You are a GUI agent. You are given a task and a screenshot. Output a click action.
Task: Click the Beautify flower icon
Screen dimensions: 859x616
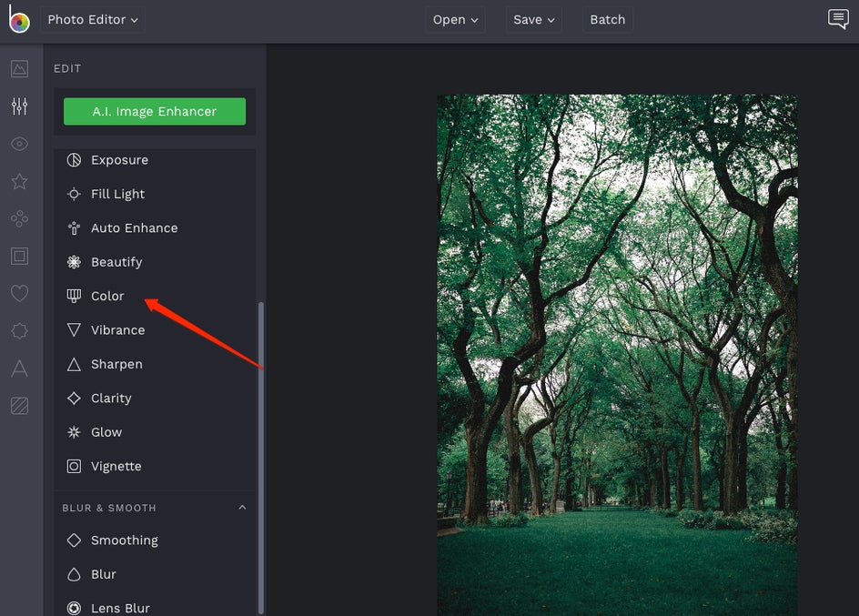coord(74,262)
